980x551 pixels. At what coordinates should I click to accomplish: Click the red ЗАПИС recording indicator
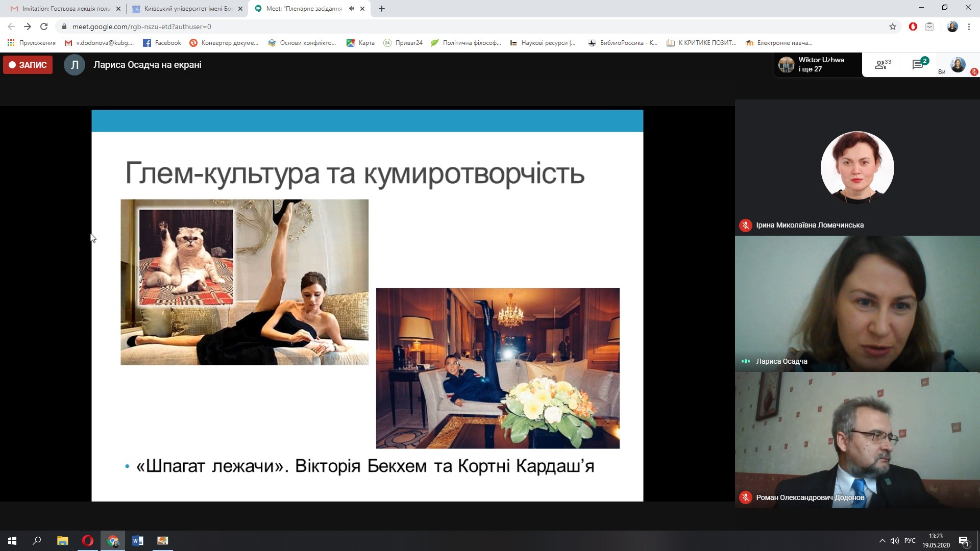click(x=28, y=65)
